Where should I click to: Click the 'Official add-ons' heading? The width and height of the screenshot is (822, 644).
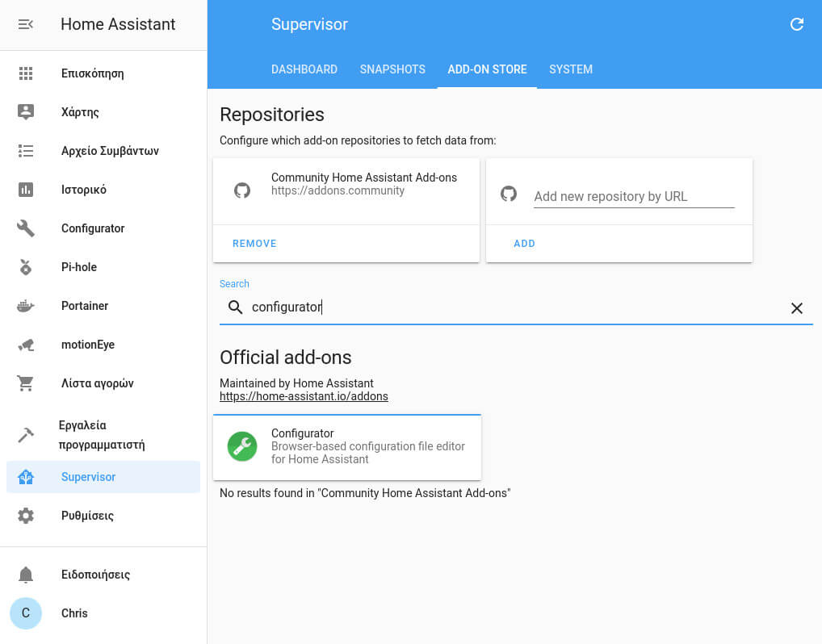coord(285,358)
